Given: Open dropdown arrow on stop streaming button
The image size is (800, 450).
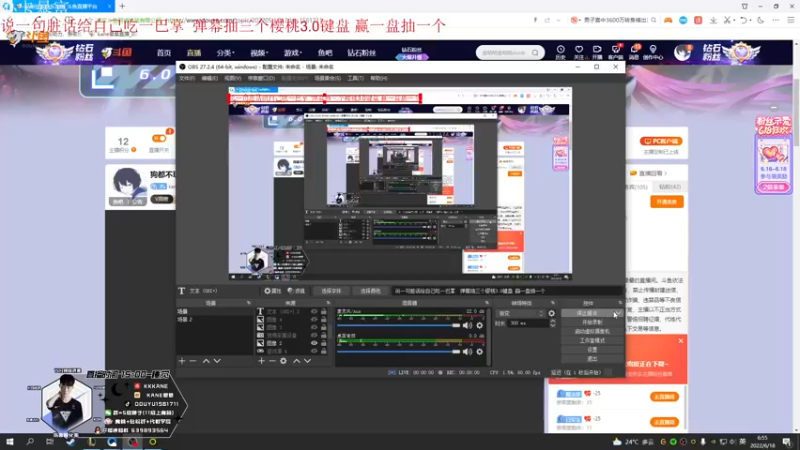Looking at the screenshot, I should pos(618,313).
